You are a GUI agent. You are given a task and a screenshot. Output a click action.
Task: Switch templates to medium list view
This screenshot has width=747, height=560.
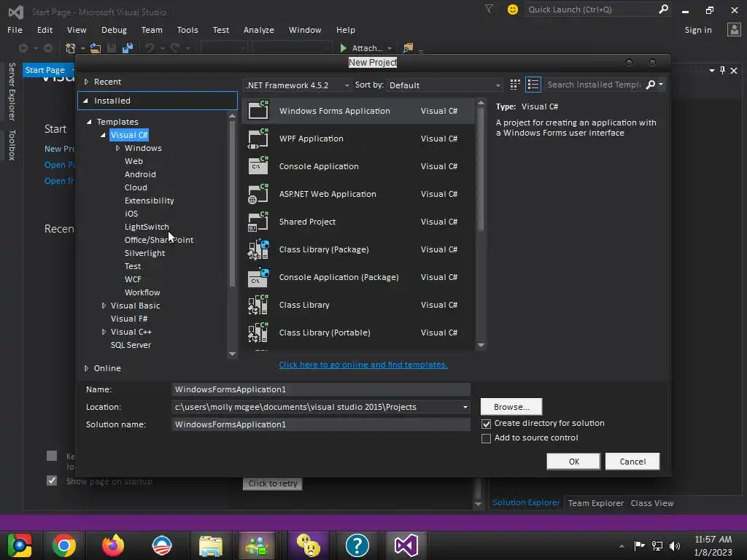point(533,85)
